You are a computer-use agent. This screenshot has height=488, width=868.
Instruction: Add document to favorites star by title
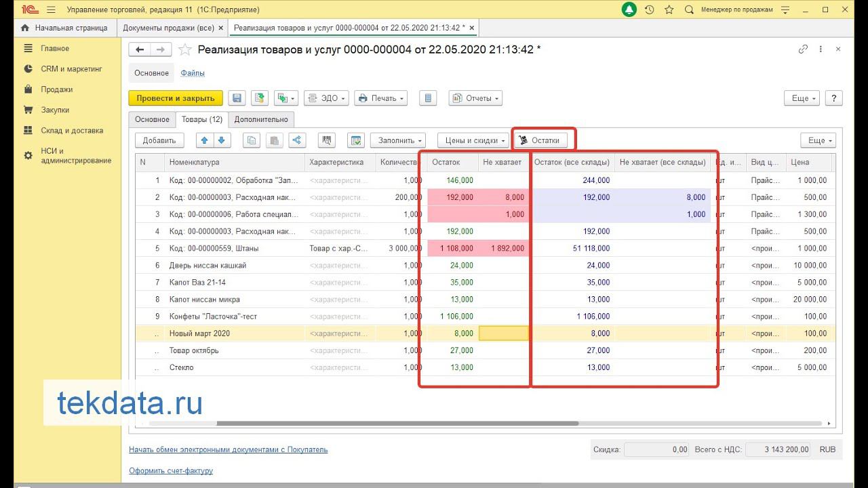tap(184, 49)
